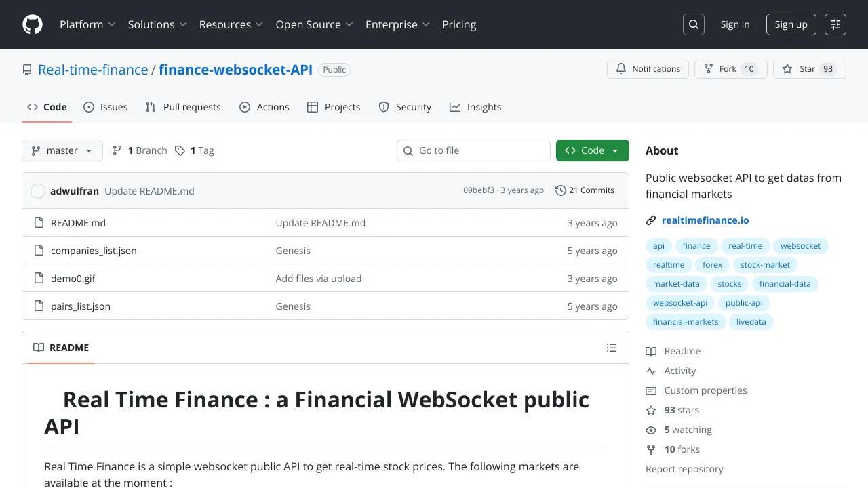Click the Sign up button
Viewport: 868px width, 488px height.
[x=791, y=24]
